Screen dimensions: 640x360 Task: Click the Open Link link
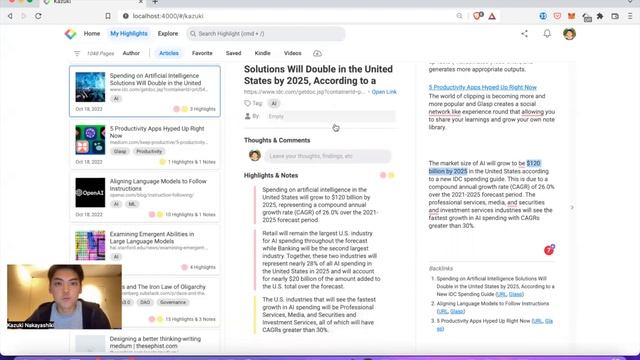pyautogui.click(x=384, y=92)
